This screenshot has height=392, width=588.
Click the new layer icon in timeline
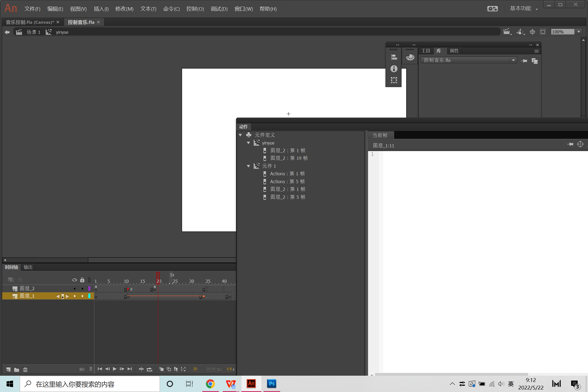coord(8,369)
